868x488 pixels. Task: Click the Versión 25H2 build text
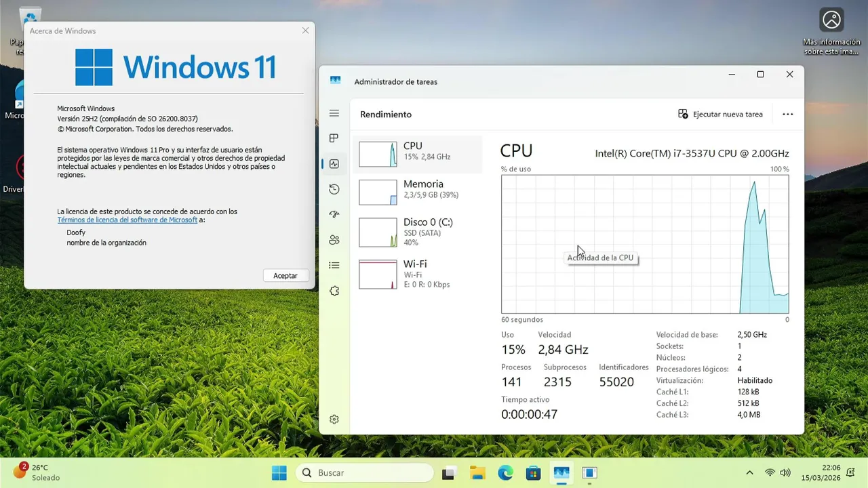coord(127,119)
